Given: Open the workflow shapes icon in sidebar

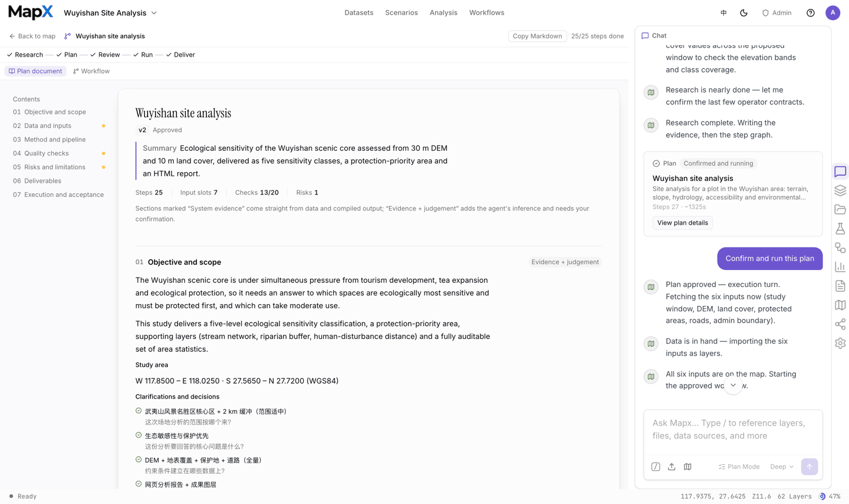Looking at the screenshot, I should [840, 248].
